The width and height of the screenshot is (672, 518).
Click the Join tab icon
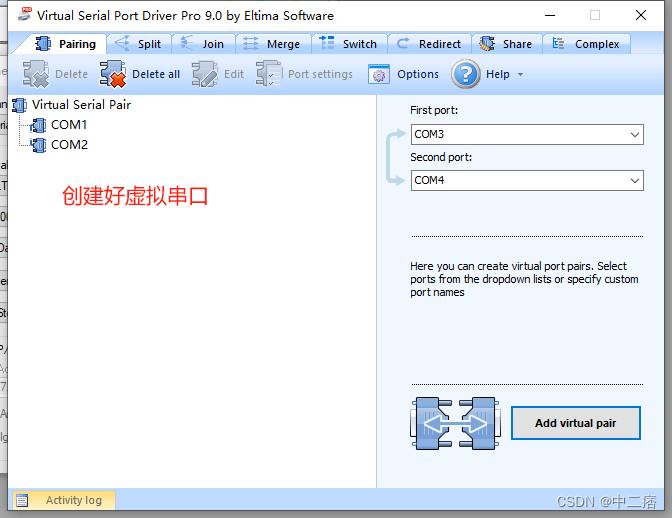[186, 43]
